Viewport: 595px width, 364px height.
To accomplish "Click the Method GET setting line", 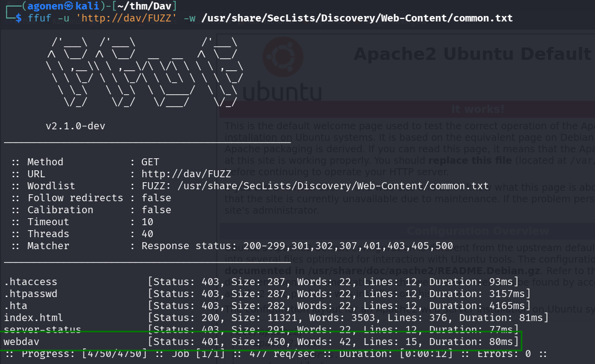I will [85, 162].
